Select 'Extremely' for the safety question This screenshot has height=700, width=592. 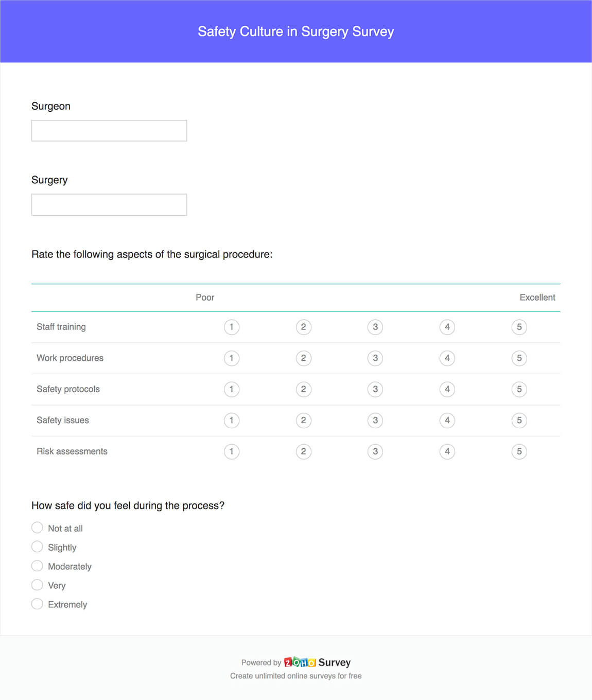pos(37,603)
